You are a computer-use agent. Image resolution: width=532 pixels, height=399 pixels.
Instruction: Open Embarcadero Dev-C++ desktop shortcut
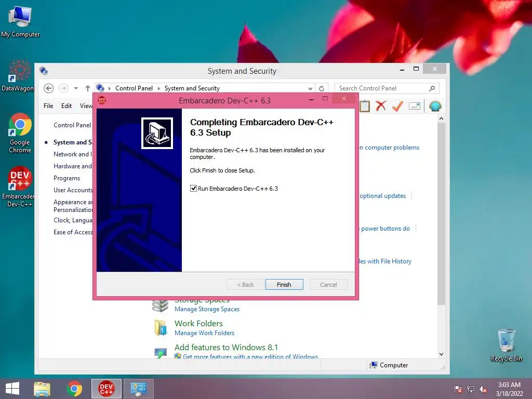click(19, 187)
